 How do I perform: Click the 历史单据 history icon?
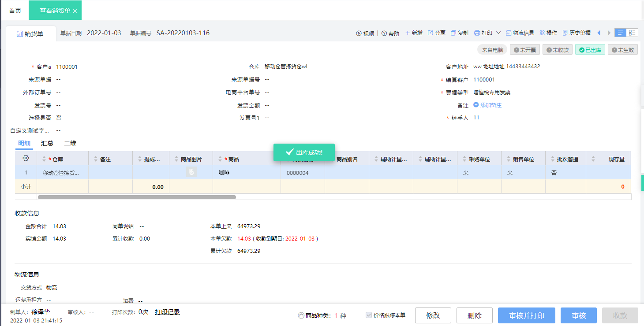(x=565, y=33)
